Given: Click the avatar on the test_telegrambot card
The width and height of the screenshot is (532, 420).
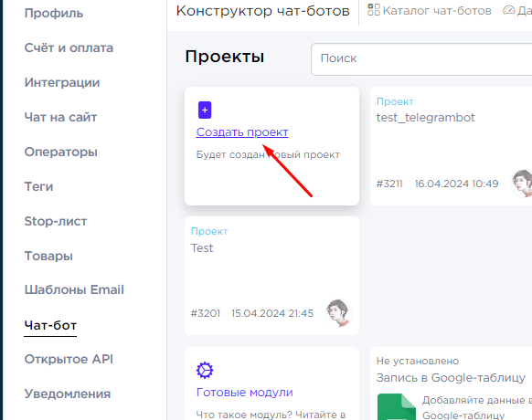Looking at the screenshot, I should pyautogui.click(x=522, y=184).
